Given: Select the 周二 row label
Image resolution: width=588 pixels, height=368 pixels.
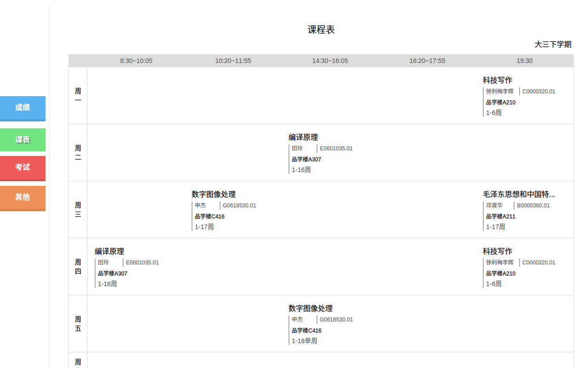Looking at the screenshot, I should tap(78, 153).
